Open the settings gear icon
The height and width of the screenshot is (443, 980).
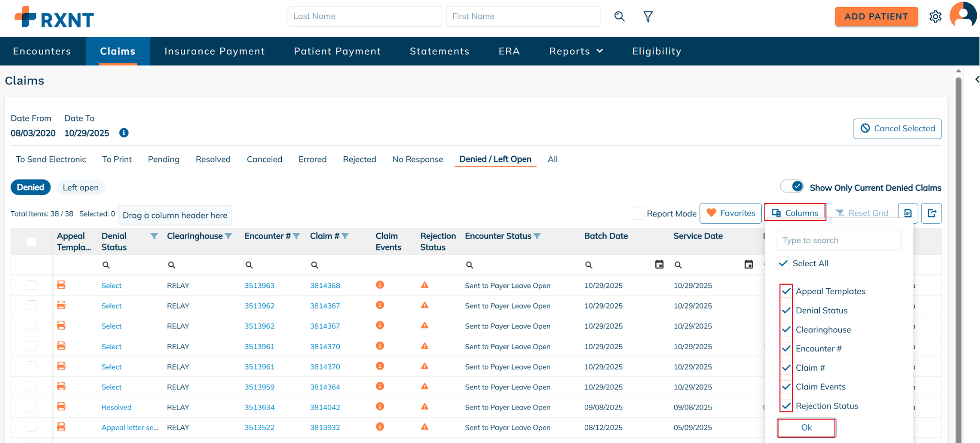point(935,17)
